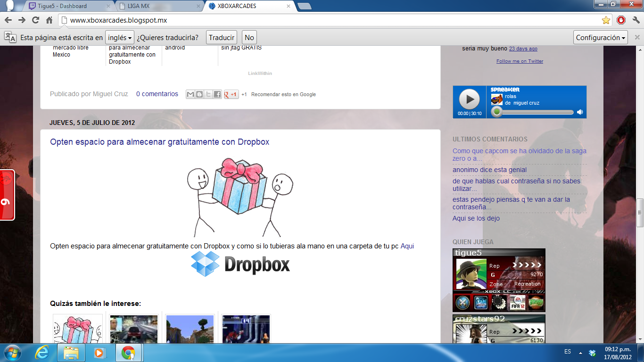Click the FIFA 12 game icon in gamercard
The height and width of the screenshot is (362, 644).
tap(518, 302)
